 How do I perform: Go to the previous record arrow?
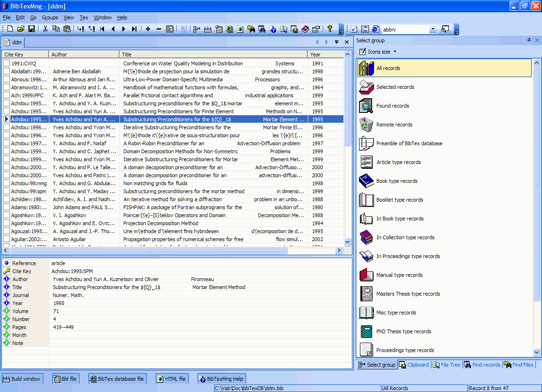click(113, 29)
